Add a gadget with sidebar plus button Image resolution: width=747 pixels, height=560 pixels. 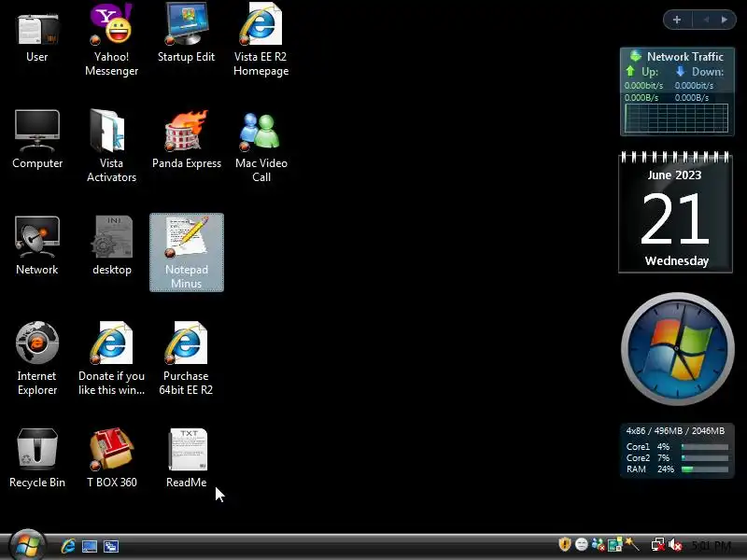(676, 20)
